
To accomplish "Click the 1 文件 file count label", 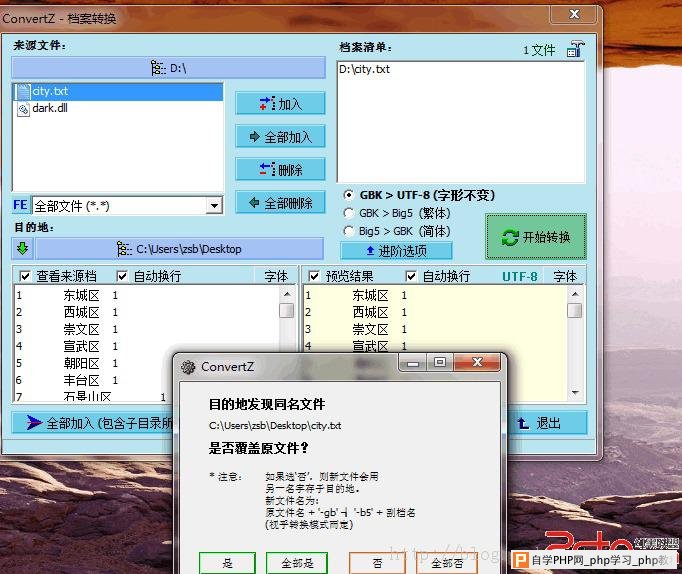I will tap(539, 50).
